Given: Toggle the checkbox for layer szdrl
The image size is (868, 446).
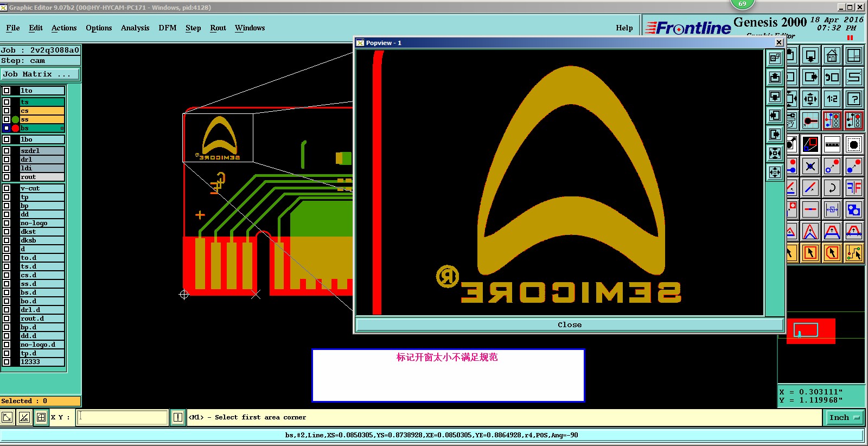Looking at the screenshot, I should point(7,151).
